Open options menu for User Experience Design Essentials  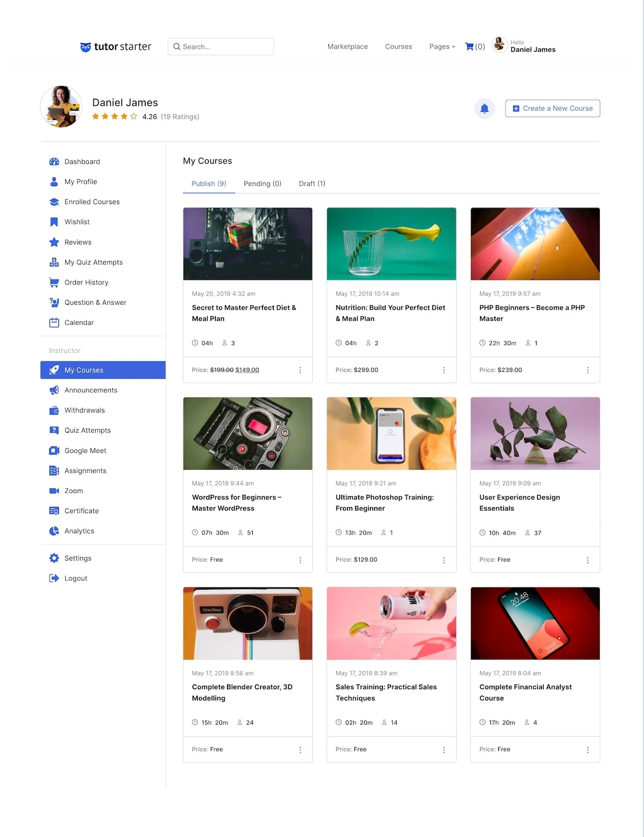coord(588,560)
